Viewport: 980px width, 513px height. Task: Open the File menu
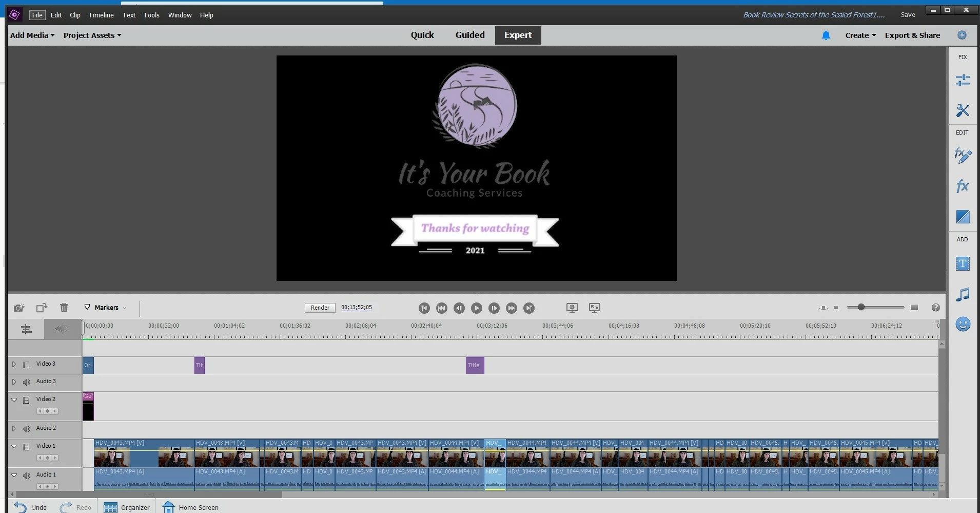(x=37, y=15)
